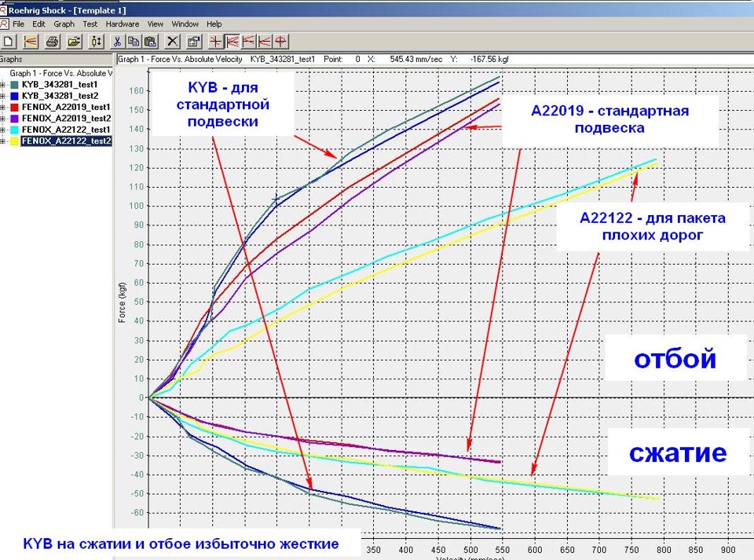Expand the FENOX_A22019_test1 tree node

[2, 107]
